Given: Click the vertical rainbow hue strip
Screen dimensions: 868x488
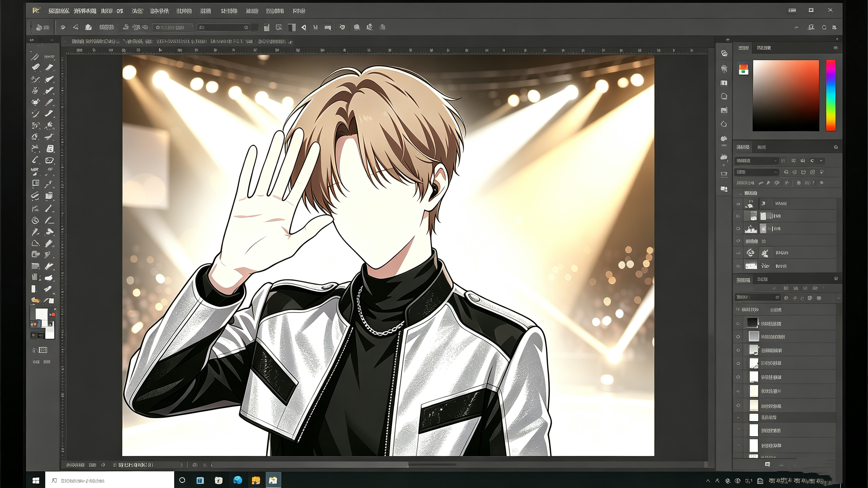Looking at the screenshot, I should [x=831, y=95].
